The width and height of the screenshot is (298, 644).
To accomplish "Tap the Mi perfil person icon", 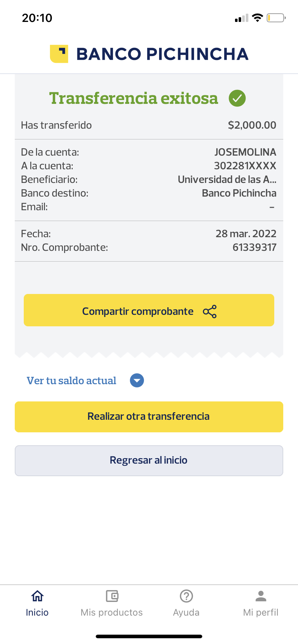I will coord(261,596).
